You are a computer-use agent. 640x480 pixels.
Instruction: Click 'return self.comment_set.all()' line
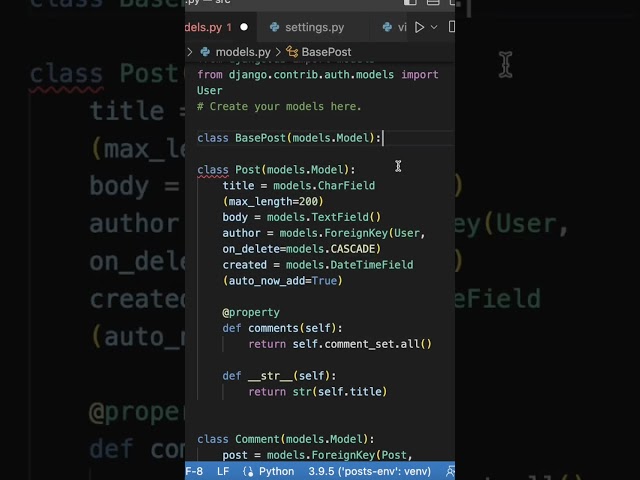pyautogui.click(x=340, y=344)
